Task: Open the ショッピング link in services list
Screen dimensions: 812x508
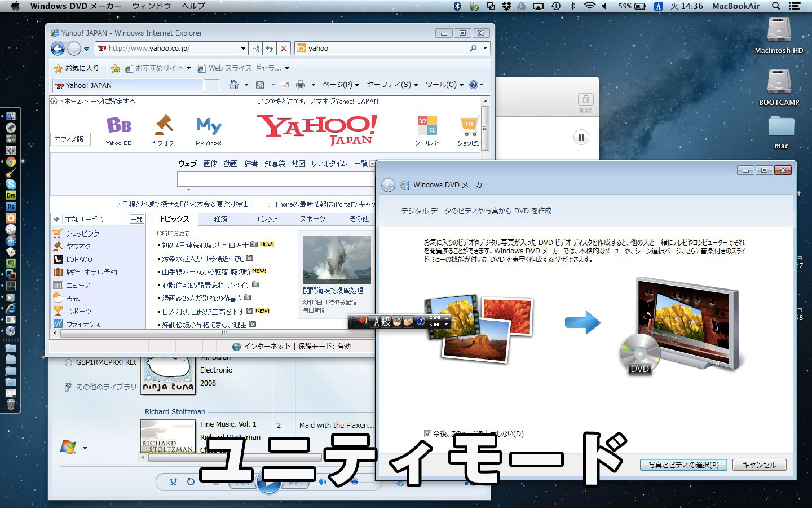Action: 82,233
